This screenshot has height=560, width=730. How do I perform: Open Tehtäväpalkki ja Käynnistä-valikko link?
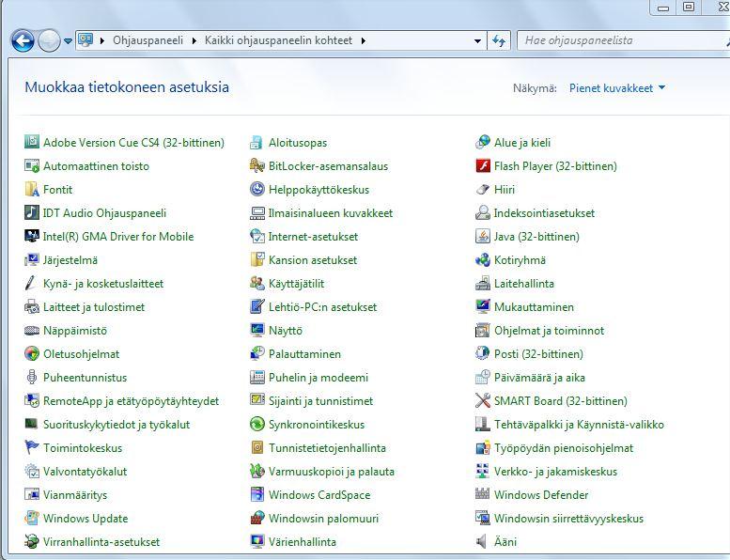[579, 424]
